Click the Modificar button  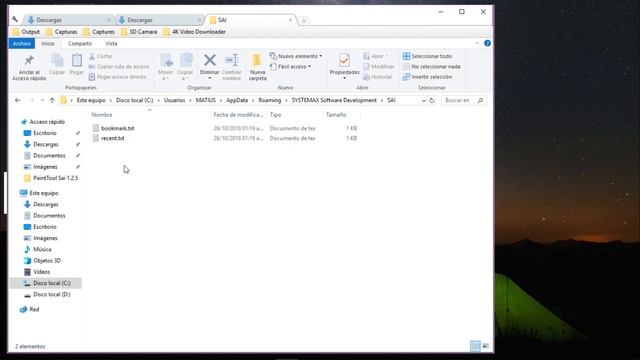[x=379, y=67]
